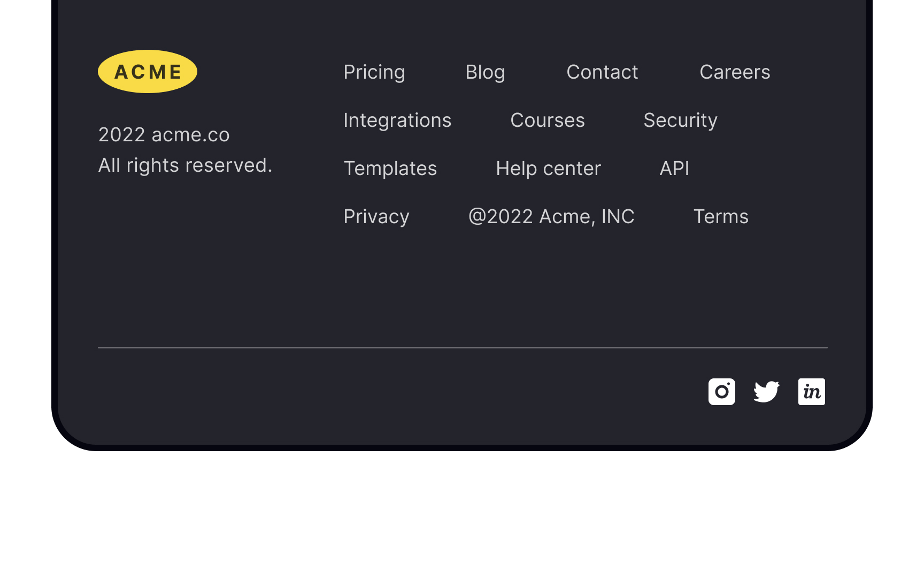Go to the Blog page

pos(485,72)
